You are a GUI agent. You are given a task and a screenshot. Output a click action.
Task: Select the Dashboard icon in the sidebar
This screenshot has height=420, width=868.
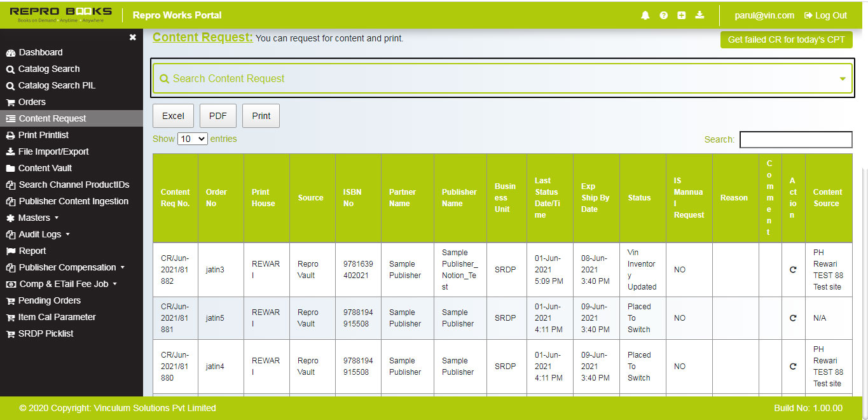click(x=11, y=52)
